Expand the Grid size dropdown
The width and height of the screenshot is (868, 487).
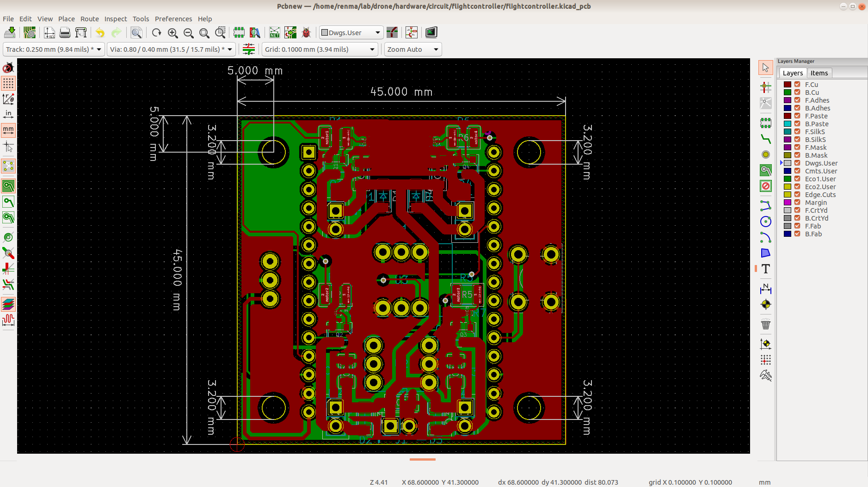pos(320,49)
